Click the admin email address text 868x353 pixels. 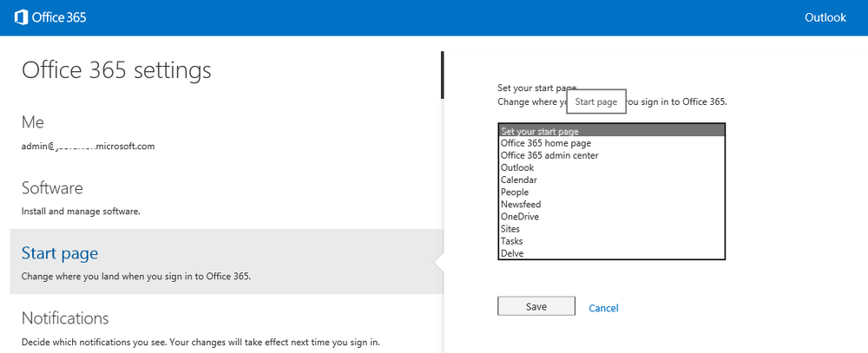(88, 147)
